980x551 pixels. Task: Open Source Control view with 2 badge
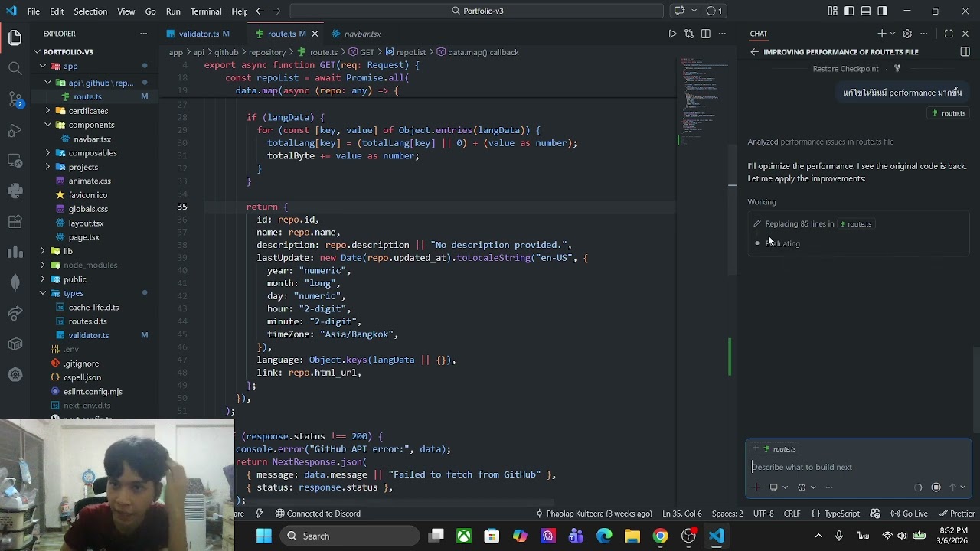tap(15, 99)
